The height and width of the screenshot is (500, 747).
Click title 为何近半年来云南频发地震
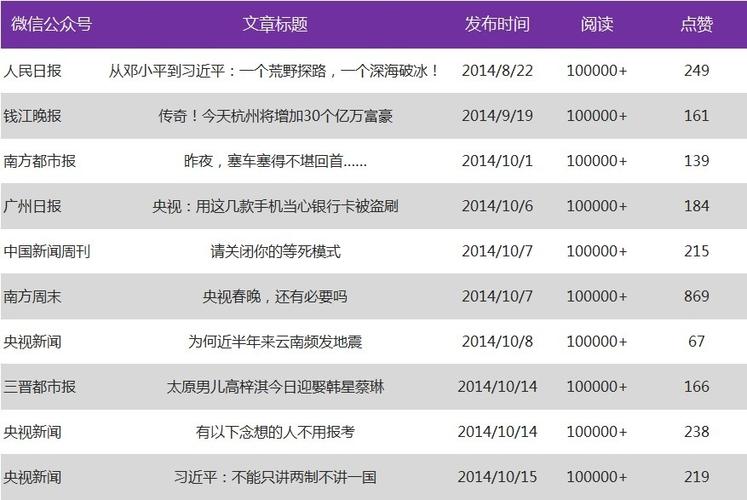(x=275, y=341)
